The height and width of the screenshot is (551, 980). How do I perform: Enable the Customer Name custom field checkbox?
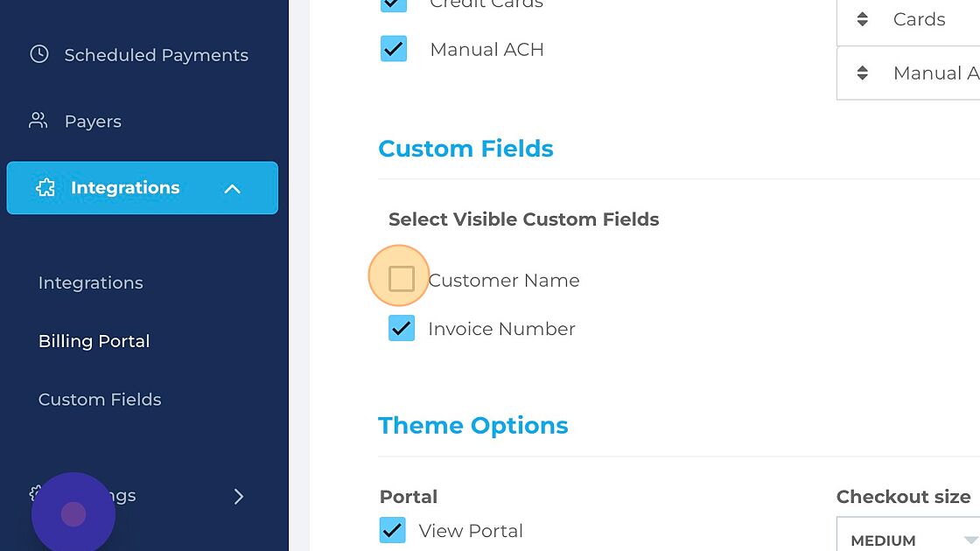402,279
